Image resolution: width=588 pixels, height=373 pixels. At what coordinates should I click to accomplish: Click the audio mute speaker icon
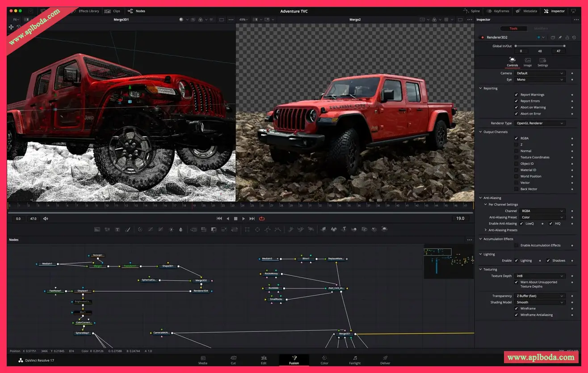point(46,219)
